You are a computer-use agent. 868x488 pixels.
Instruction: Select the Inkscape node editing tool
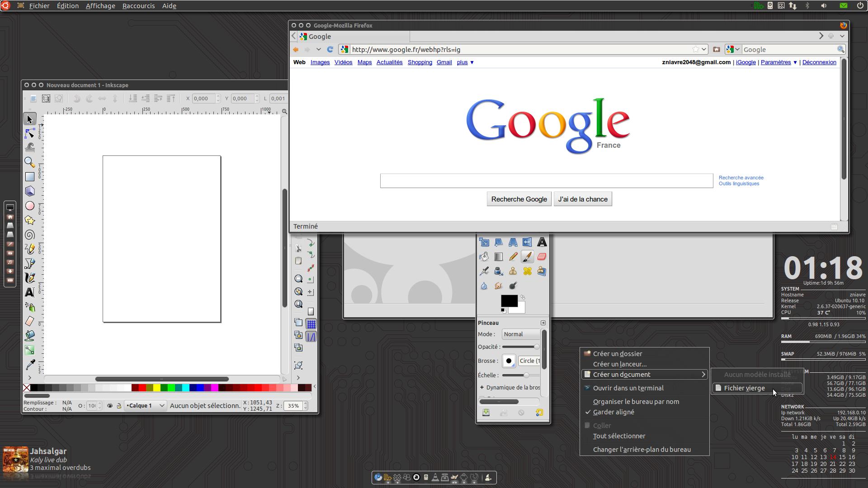pos(30,133)
